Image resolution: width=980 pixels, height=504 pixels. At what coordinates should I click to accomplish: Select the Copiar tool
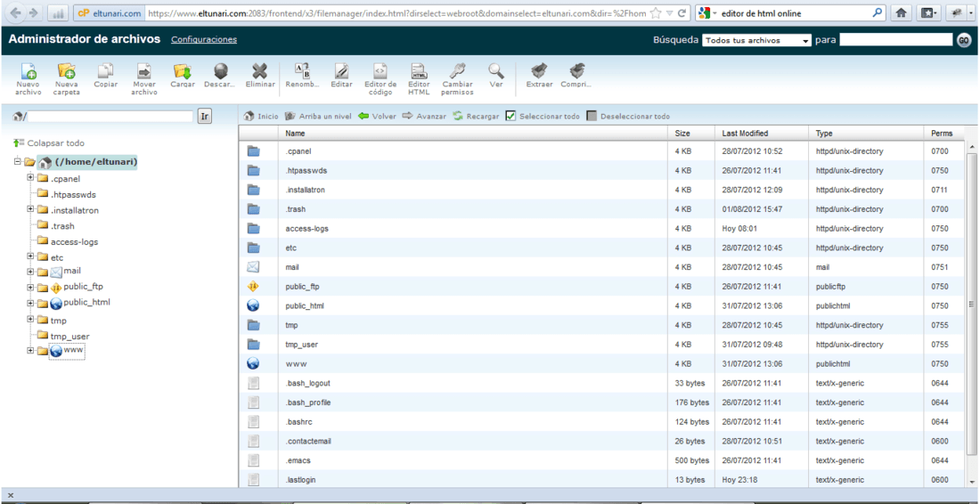coord(105,76)
